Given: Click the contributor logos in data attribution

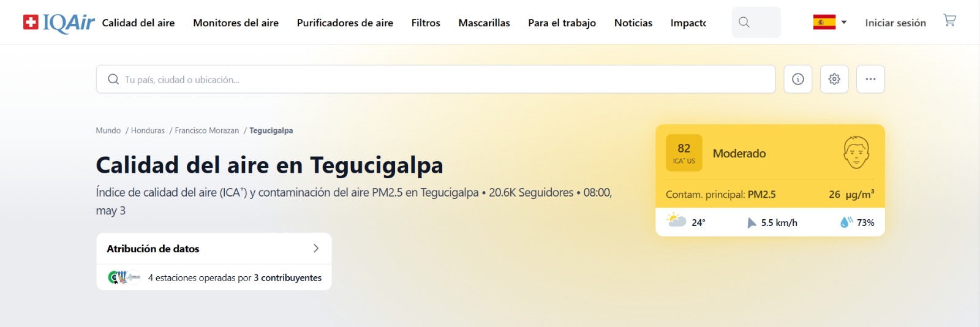Looking at the screenshot, I should (x=124, y=277).
